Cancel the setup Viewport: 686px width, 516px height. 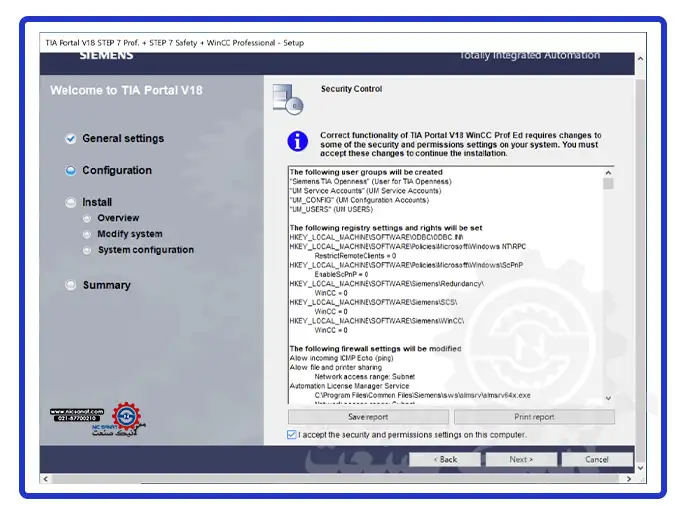click(x=597, y=460)
